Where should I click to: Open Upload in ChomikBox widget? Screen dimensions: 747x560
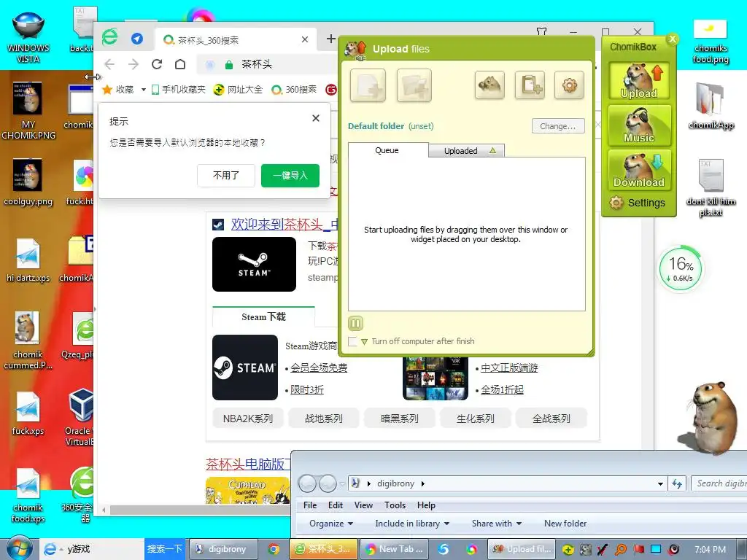[639, 80]
